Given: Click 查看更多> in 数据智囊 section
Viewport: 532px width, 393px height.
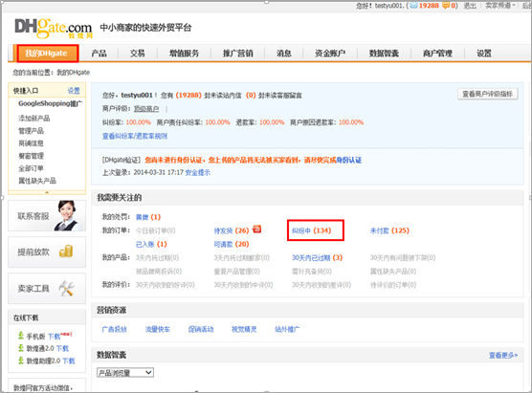Looking at the screenshot, I should (503, 355).
